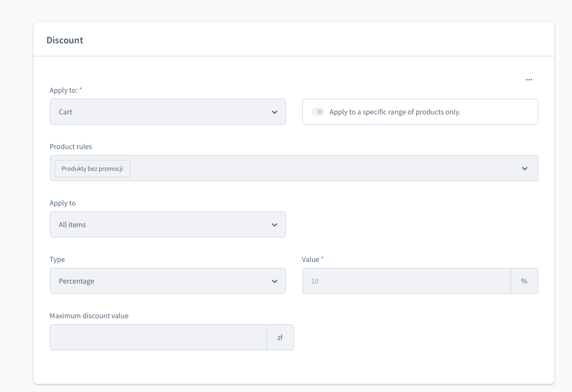Image resolution: width=572 pixels, height=392 pixels.
Task: Click the percentage sign next to Value field
Action: pos(524,281)
